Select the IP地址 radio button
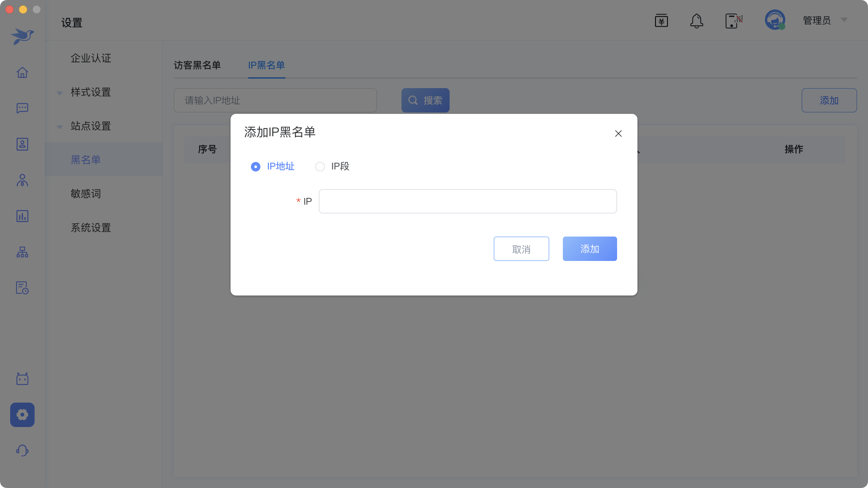The width and height of the screenshot is (868, 488). tap(256, 167)
